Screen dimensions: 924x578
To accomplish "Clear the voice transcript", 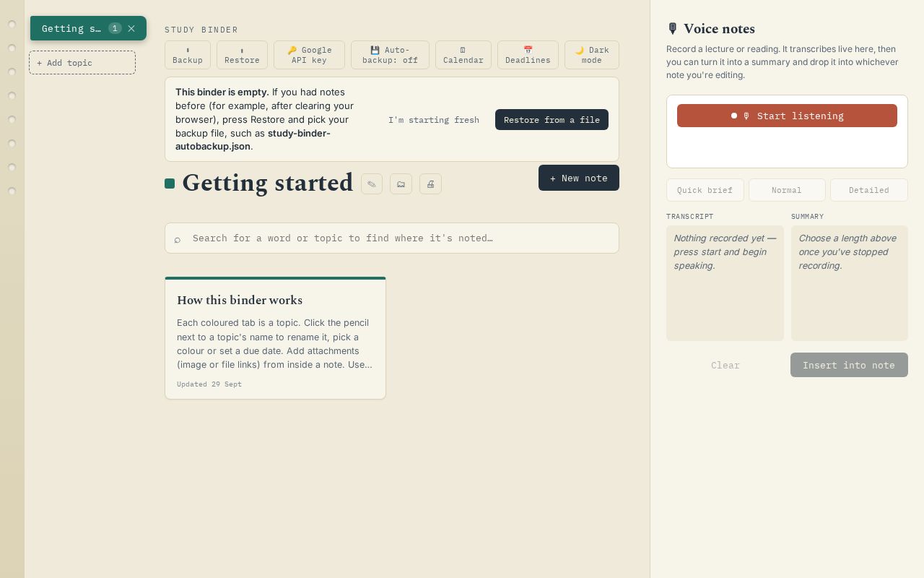I will (x=725, y=365).
